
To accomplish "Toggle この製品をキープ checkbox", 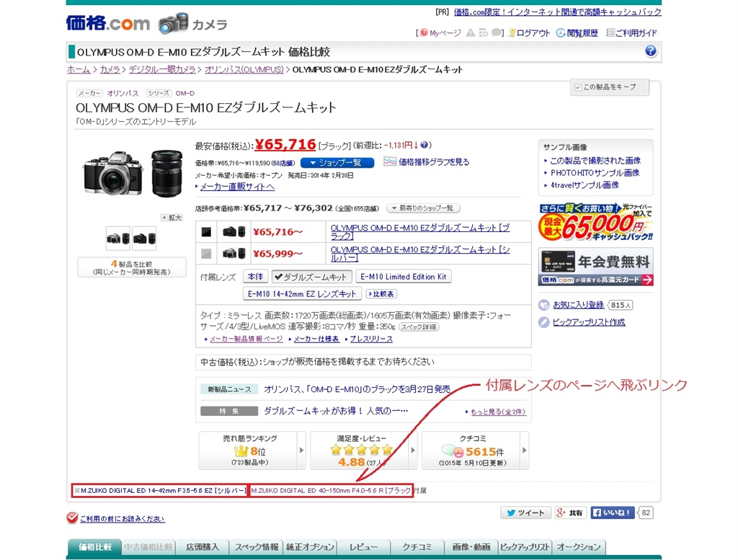I will click(x=578, y=87).
